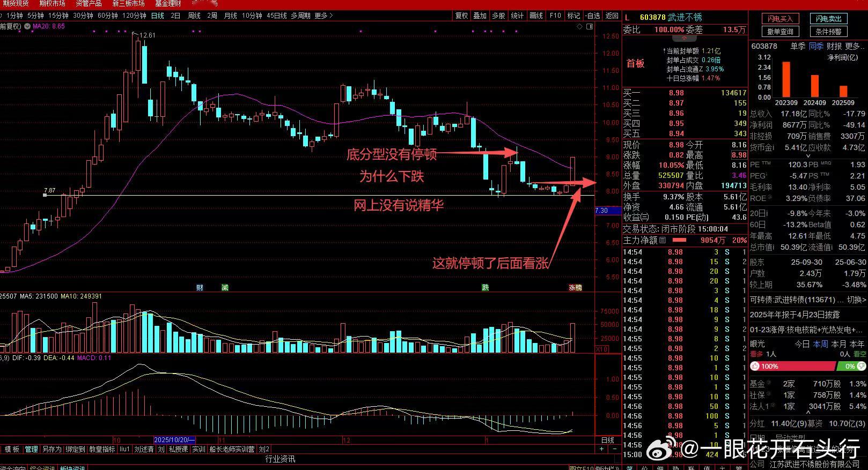Switch to 周线 weekly chart
868x470 pixels.
click(194, 16)
